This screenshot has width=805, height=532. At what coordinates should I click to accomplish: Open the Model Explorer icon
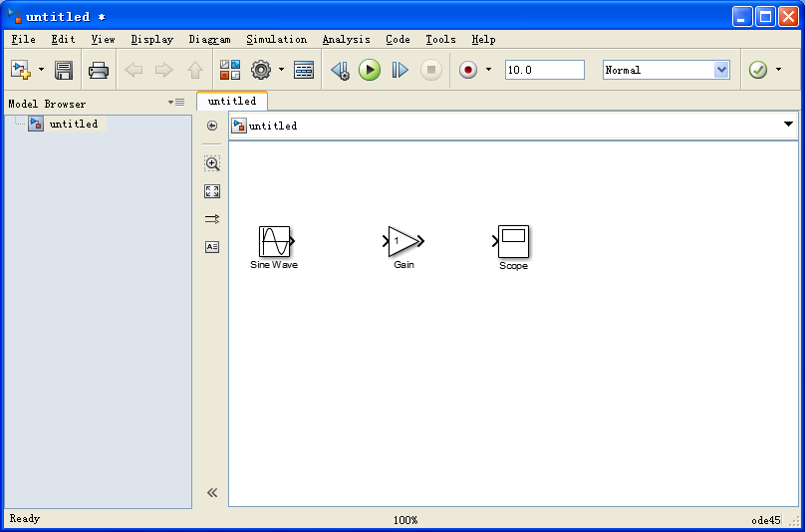tap(304, 70)
